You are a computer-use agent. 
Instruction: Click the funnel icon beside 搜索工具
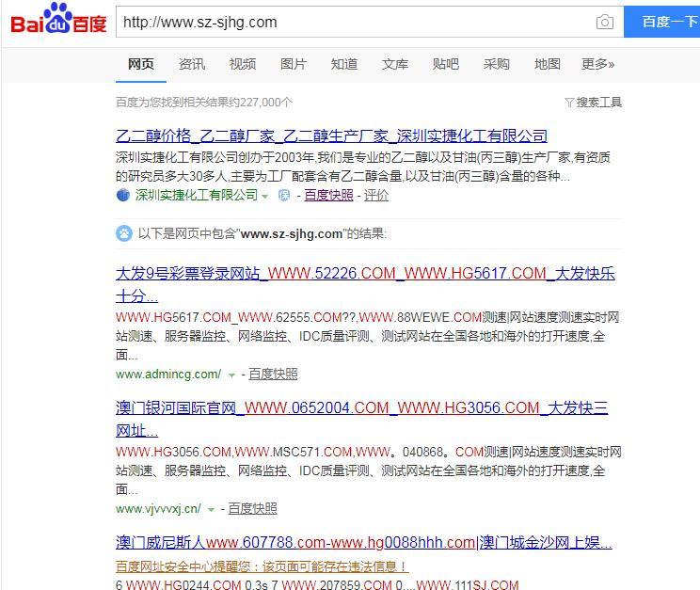tap(569, 103)
